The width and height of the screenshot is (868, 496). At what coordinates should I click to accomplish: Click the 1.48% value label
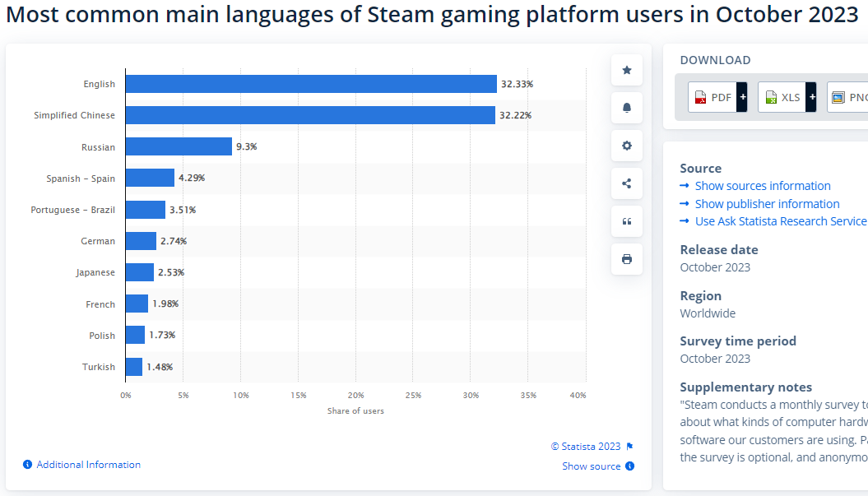160,367
